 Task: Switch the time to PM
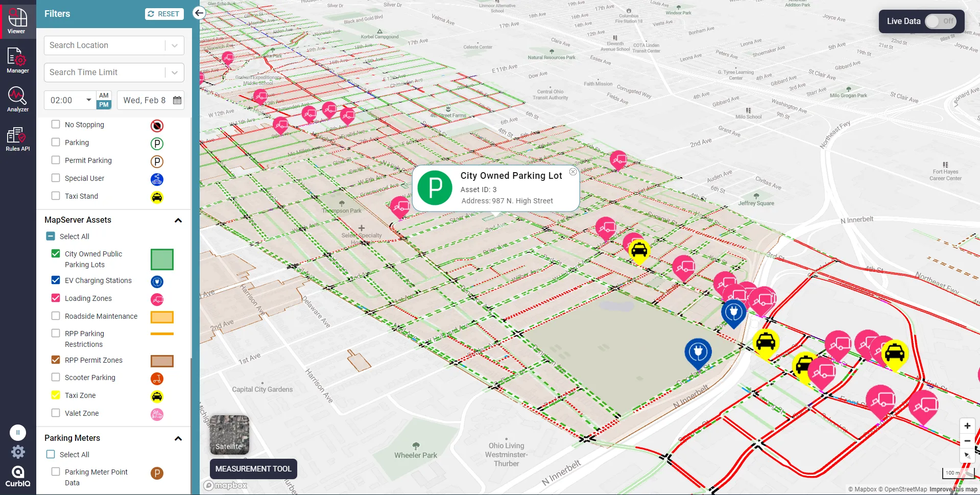104,105
